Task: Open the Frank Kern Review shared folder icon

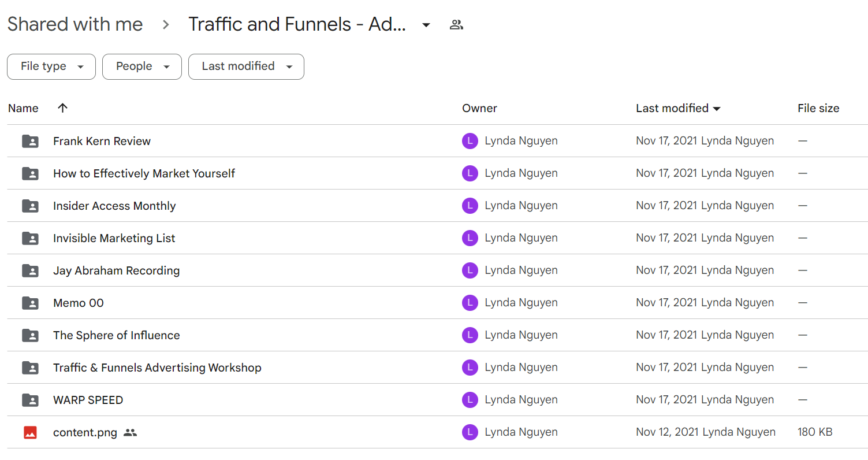Action: pos(30,141)
